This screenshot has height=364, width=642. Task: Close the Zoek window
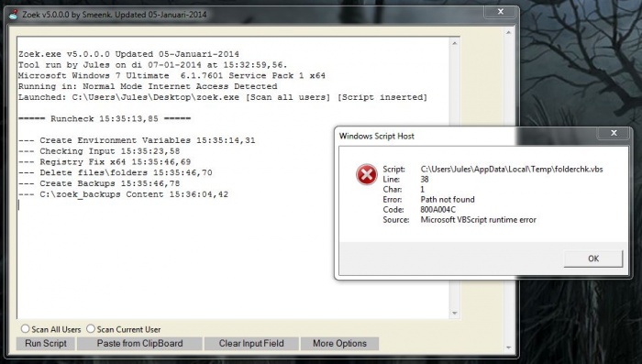(x=500, y=12)
